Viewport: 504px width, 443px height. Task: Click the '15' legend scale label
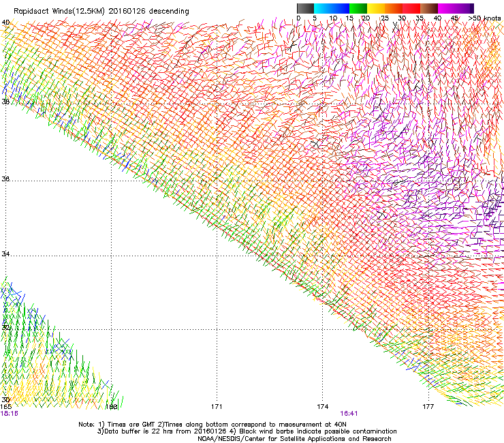pos(349,18)
